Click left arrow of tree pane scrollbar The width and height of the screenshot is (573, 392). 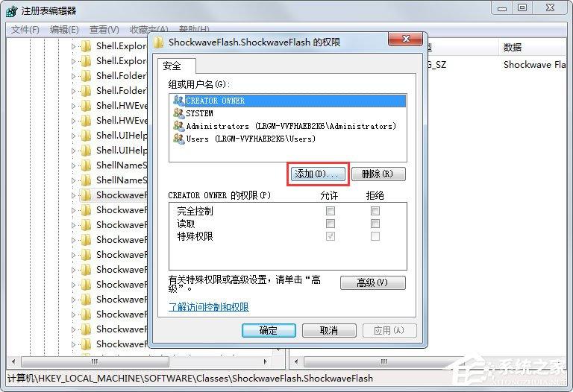pyautogui.click(x=13, y=361)
